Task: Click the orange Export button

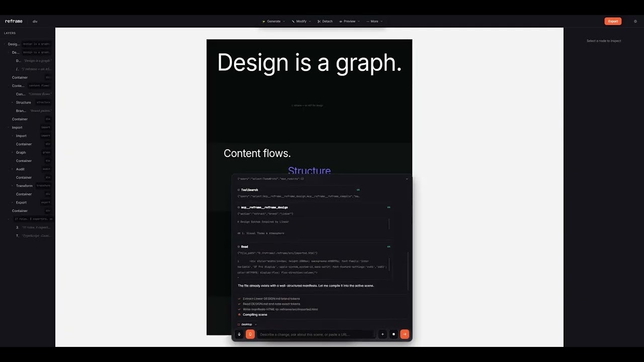Action: [x=613, y=21]
